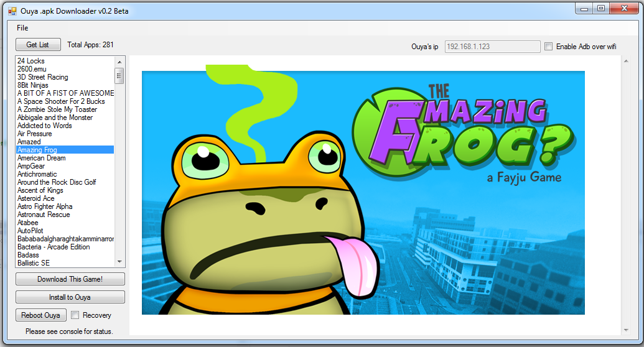Image resolution: width=644 pixels, height=347 pixels.
Task: Click the game list scrollbar thumb
Action: pos(119,76)
